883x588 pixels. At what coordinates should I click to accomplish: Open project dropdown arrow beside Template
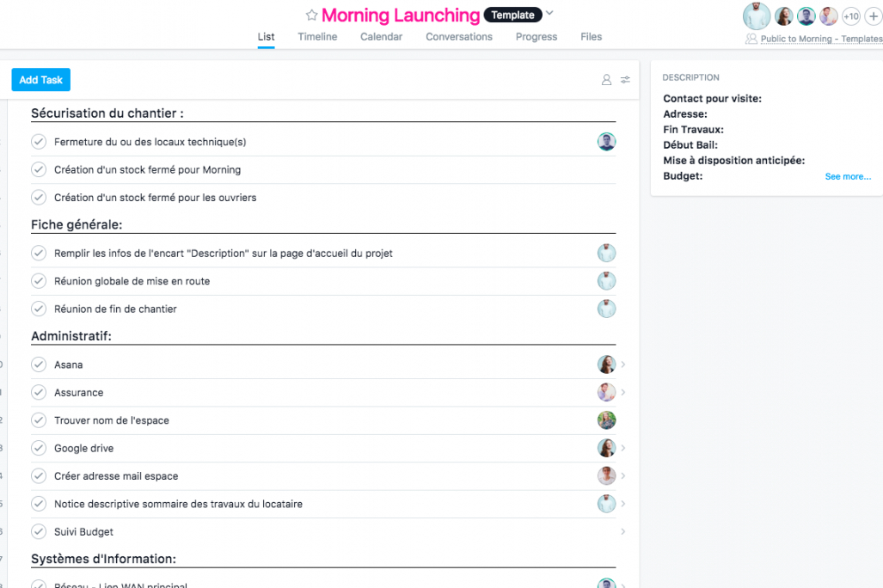coord(550,14)
